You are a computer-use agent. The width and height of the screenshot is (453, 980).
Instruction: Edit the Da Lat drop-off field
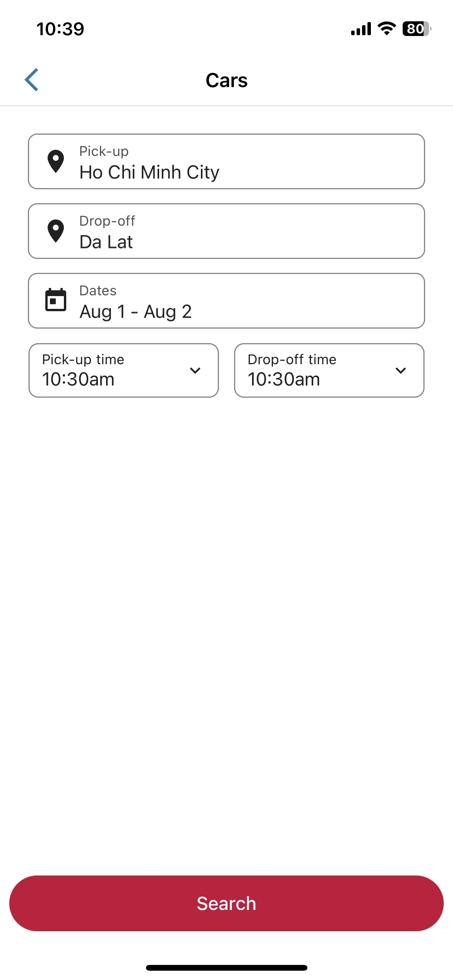[226, 231]
